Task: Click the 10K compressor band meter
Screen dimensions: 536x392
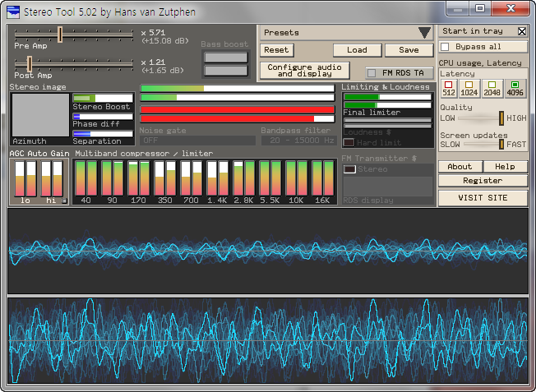Action: [297, 178]
